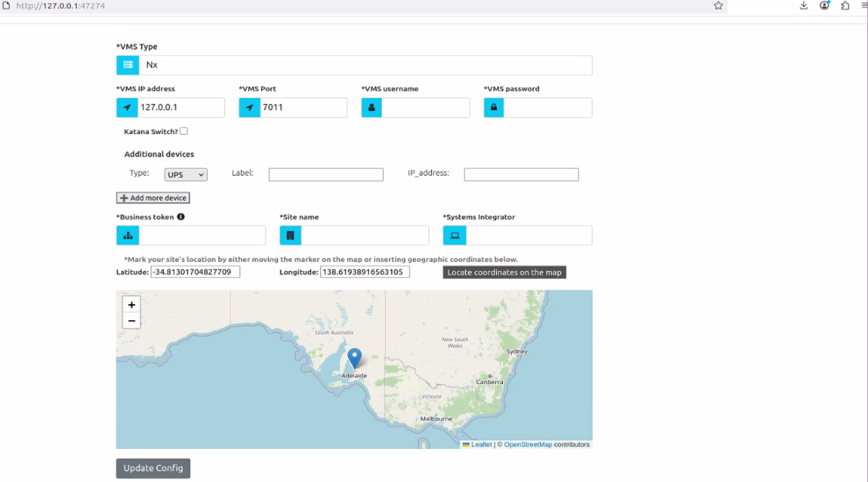
Task: Click the Systems Integrator laptop icon
Action: (x=454, y=236)
